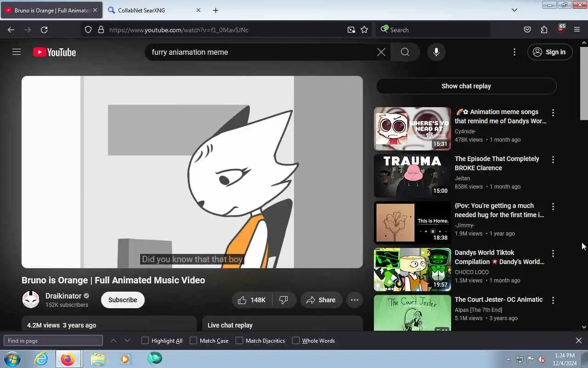Click the Firefox URL address bar
This screenshot has width=588, height=368.
point(225,29)
